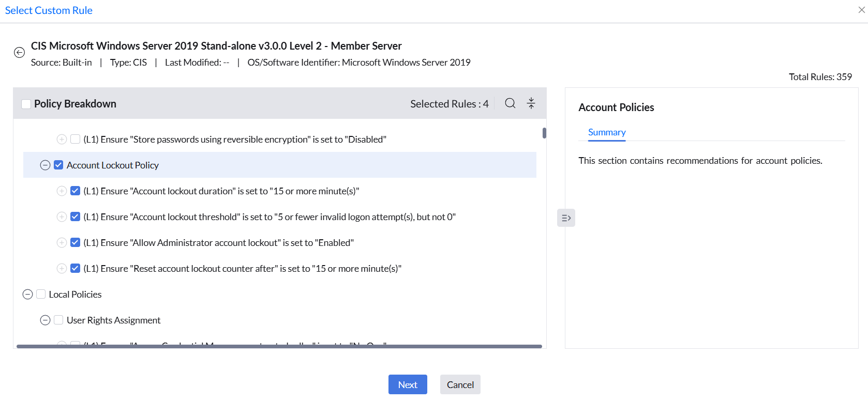Click the "Last Modified: --" label
The image size is (868, 402).
point(197,63)
